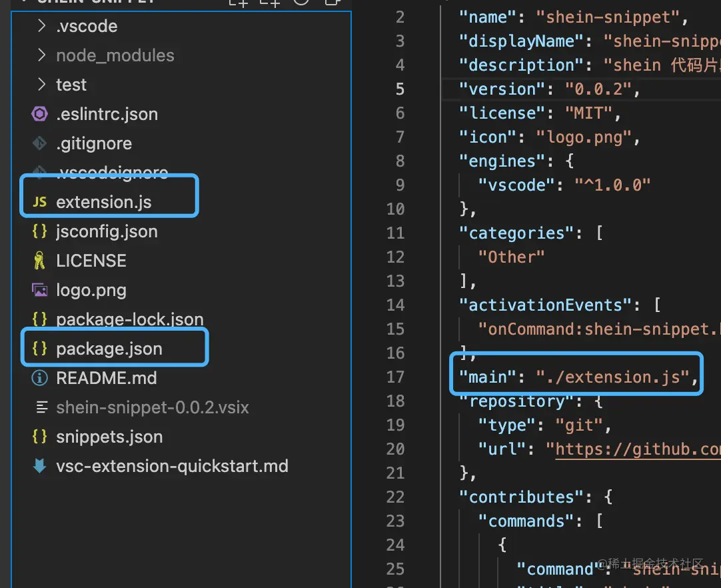Click the git icon beside .gitignore

(39, 143)
